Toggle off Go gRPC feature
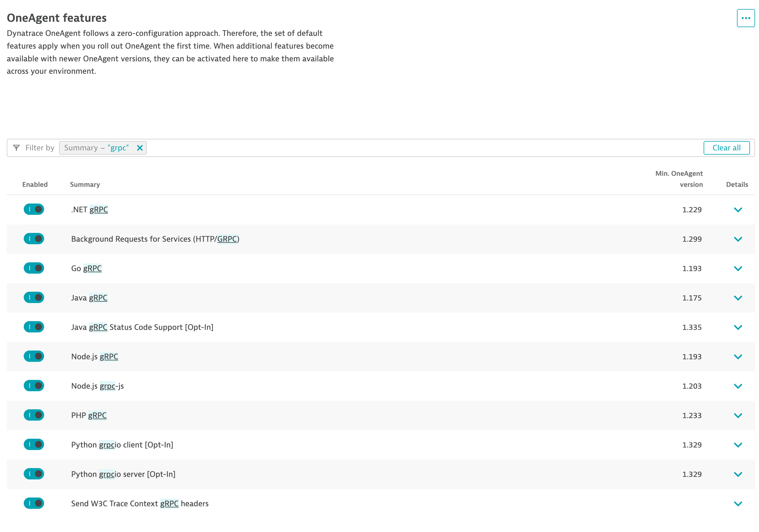 (34, 268)
